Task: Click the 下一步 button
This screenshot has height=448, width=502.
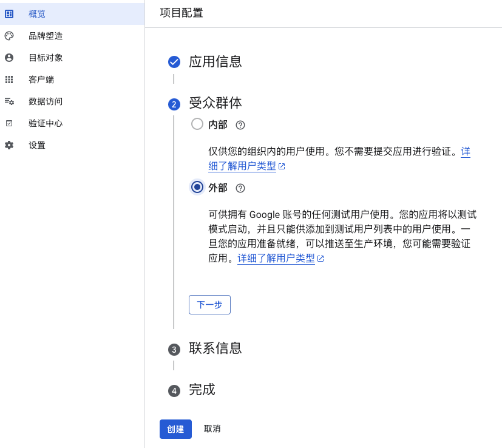Action: pyautogui.click(x=209, y=305)
